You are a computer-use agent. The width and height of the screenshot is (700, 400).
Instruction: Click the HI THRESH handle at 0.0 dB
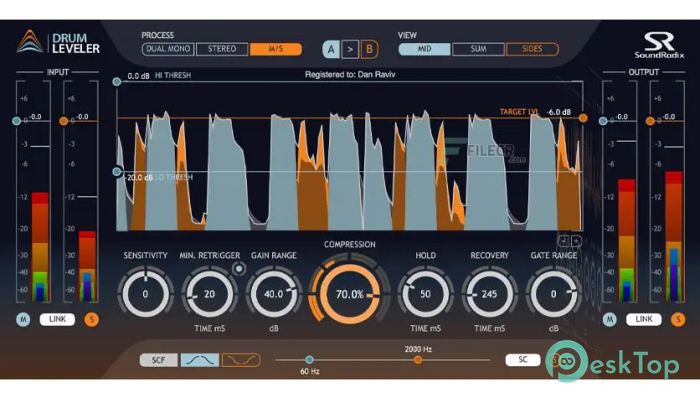[117, 81]
